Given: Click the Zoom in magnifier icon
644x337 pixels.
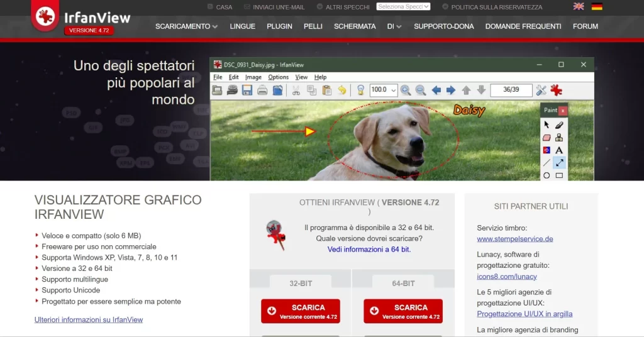Looking at the screenshot, I should (x=406, y=91).
